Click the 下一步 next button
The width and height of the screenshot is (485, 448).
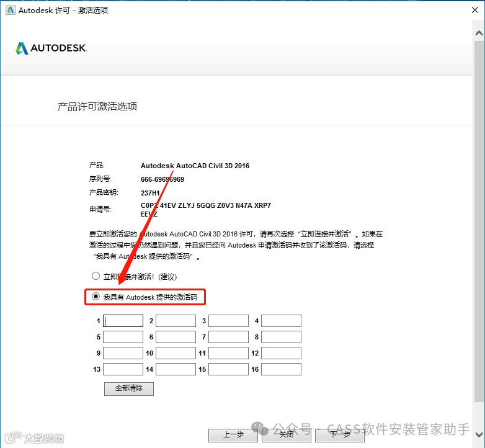click(x=340, y=435)
